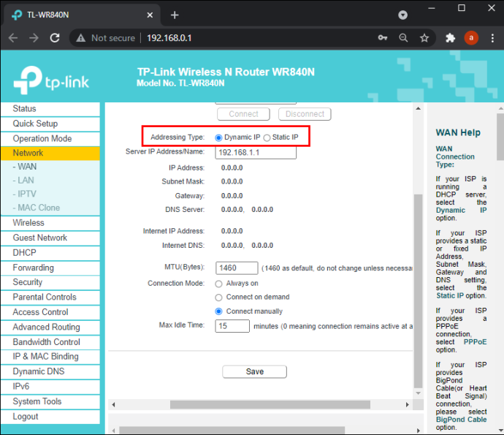Bookmark this page with the star icon

(424, 38)
